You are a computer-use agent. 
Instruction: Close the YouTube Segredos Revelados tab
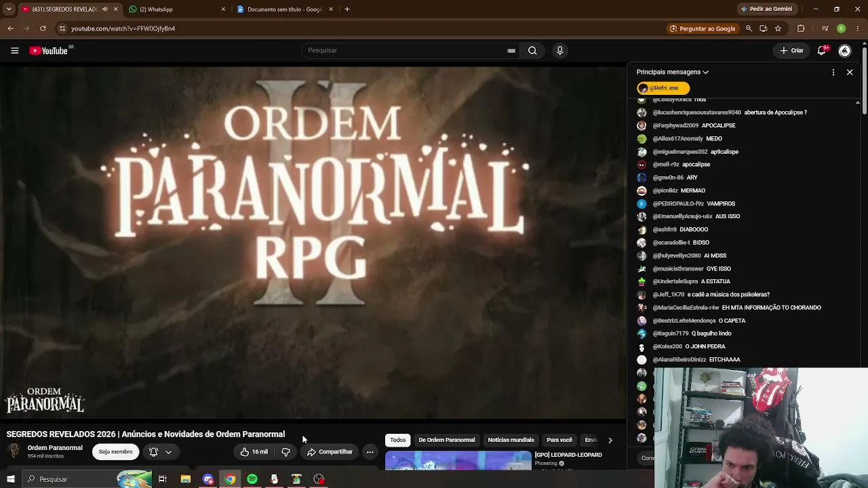click(115, 9)
